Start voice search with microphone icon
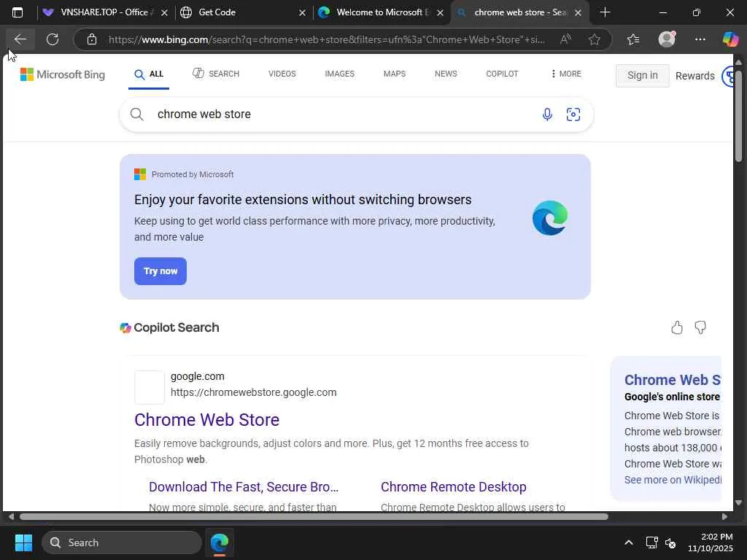 547,114
